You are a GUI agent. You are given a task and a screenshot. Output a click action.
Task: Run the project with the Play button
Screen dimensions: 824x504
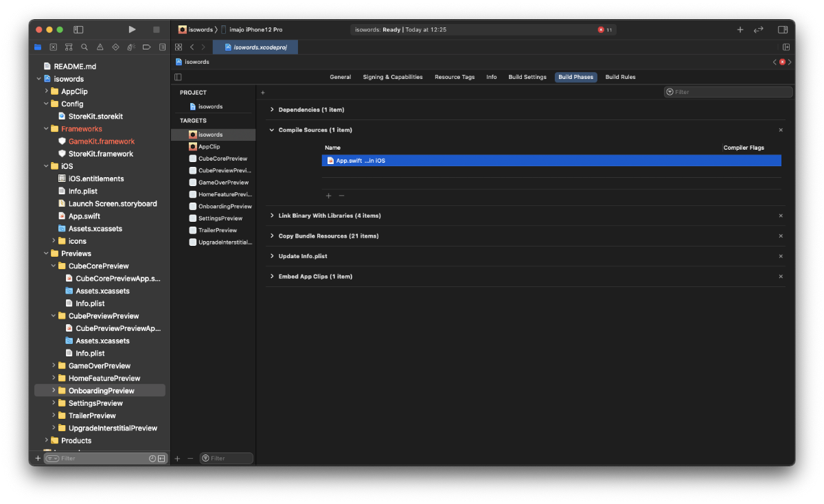(132, 30)
